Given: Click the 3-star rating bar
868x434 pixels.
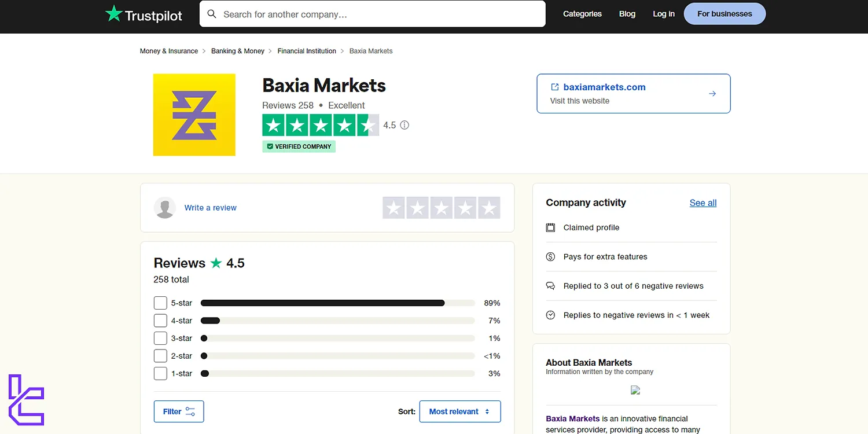Looking at the screenshot, I should (x=338, y=338).
